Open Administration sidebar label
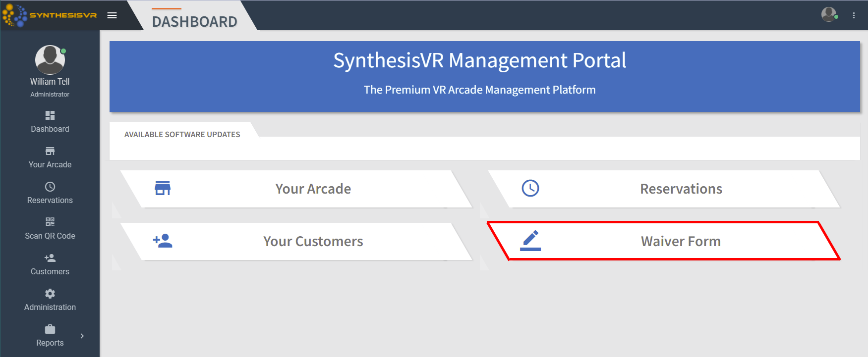868x357 pixels. point(50,307)
